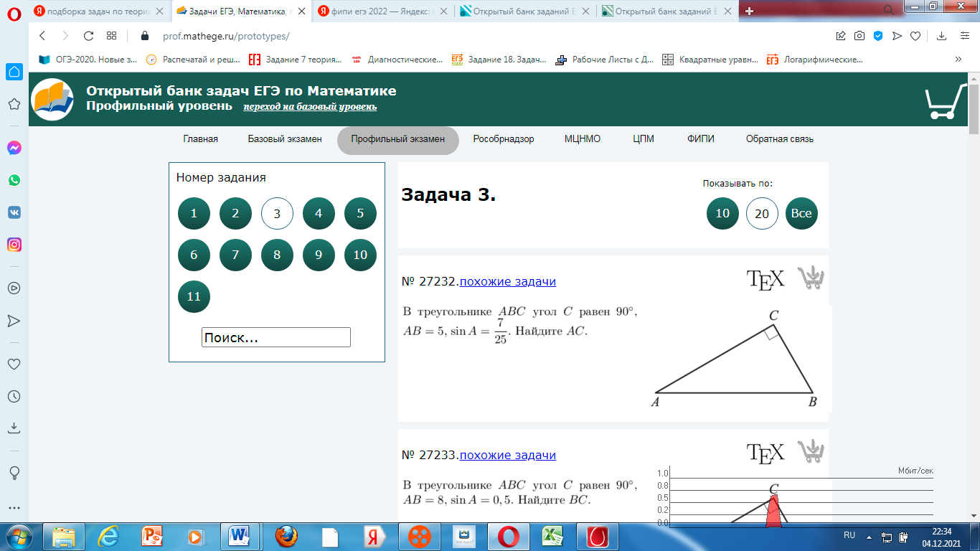
Task: Add task 27233 to cart
Action: click(811, 451)
